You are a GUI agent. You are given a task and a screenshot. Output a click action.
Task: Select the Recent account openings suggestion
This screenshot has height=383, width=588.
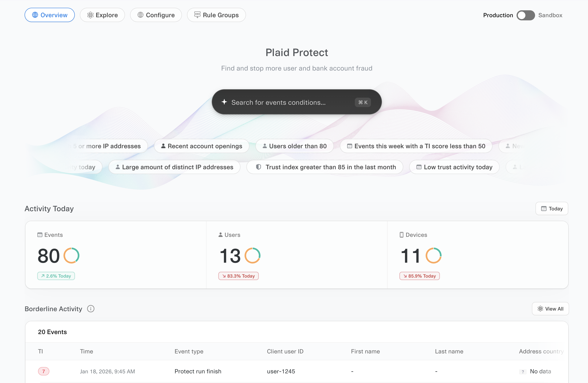pos(202,146)
